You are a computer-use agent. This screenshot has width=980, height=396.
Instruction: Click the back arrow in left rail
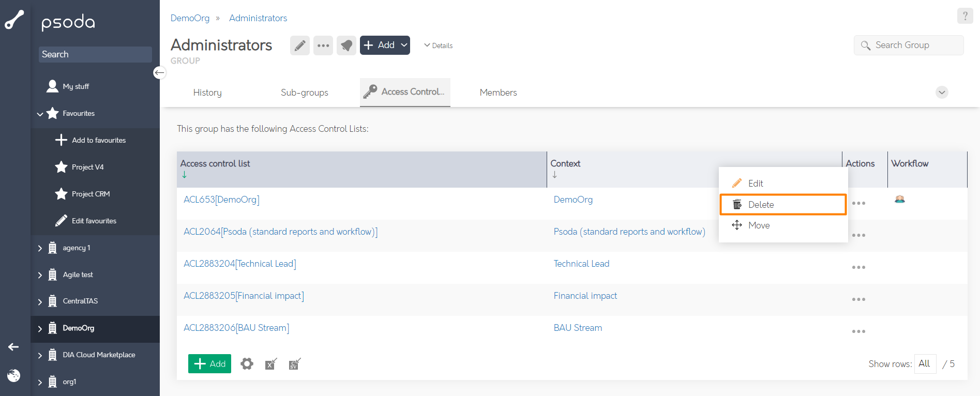tap(13, 347)
